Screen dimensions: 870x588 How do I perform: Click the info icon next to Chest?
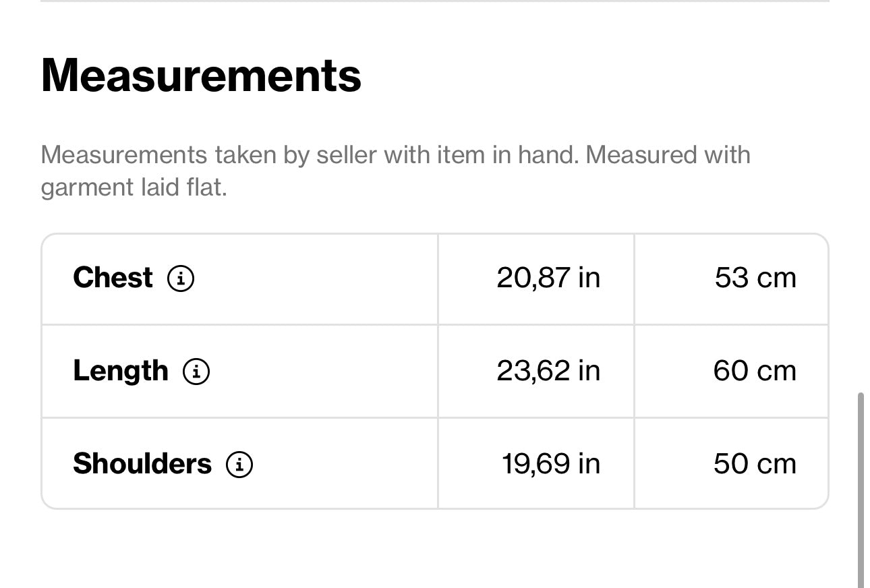pyautogui.click(x=181, y=278)
